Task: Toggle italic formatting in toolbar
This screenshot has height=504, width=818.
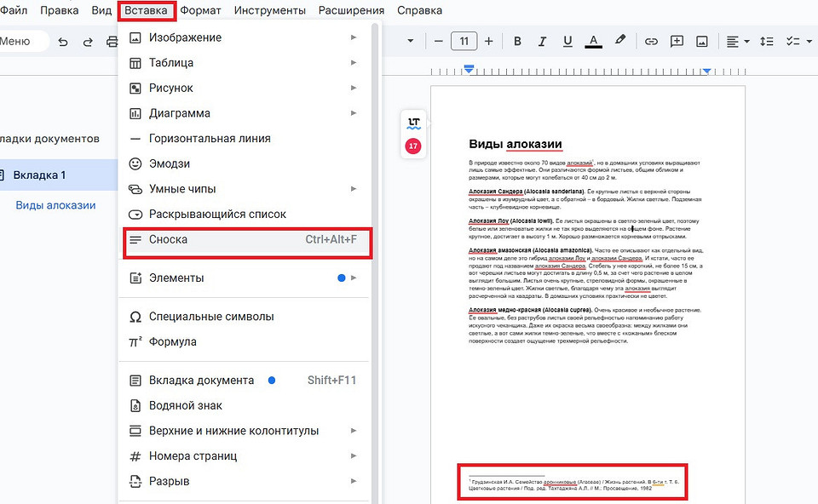Action: click(542, 41)
